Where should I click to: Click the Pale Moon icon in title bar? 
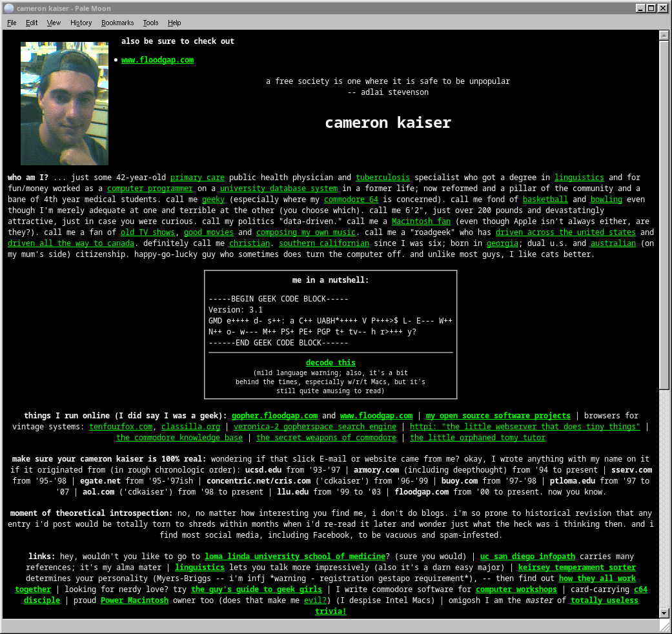click(9, 8)
